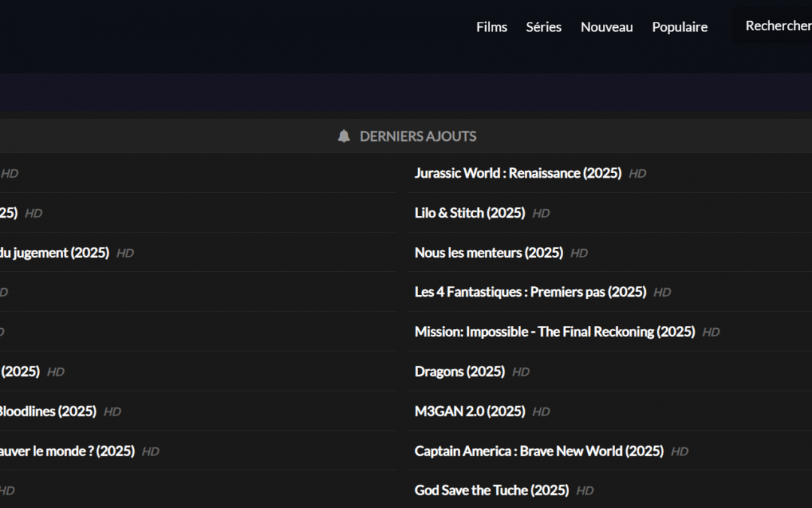This screenshot has height=508, width=812.
Task: Click the left-column title ending in "du jugement (2025)"
Action: click(54, 253)
